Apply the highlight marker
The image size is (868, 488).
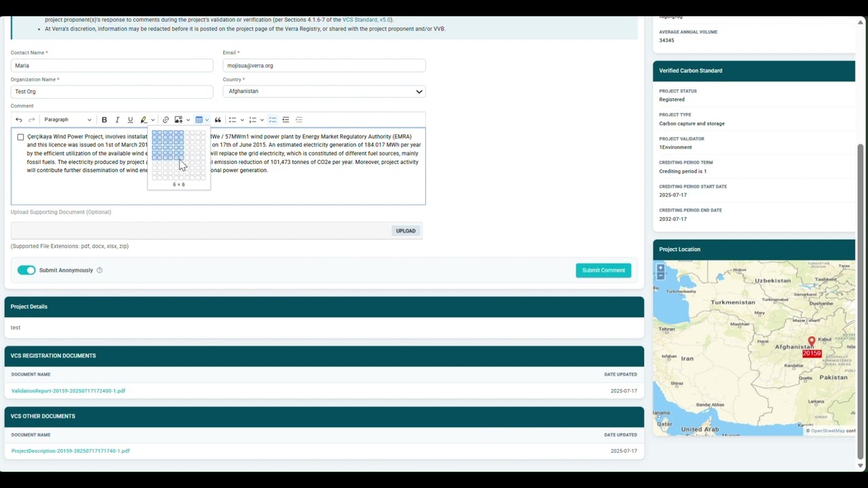(144, 120)
